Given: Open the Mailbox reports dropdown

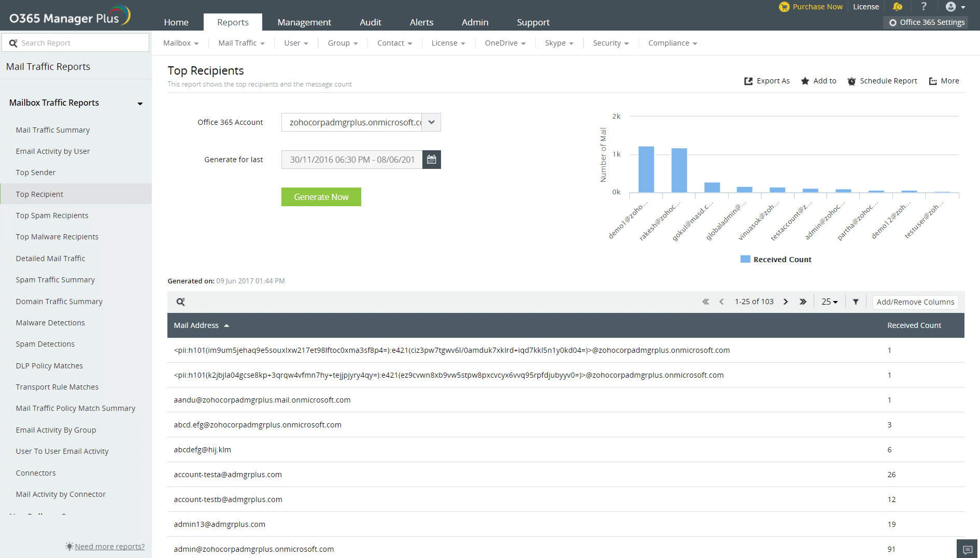Looking at the screenshot, I should pos(181,44).
